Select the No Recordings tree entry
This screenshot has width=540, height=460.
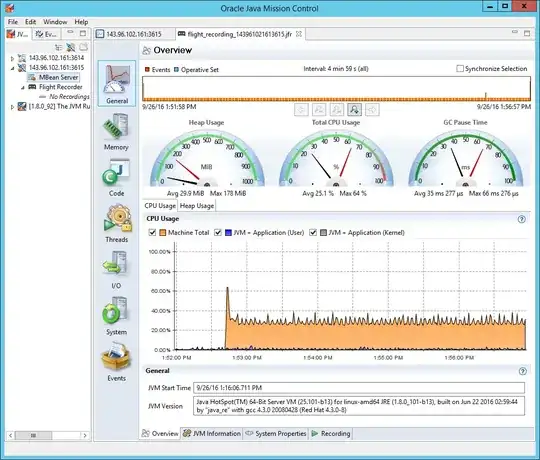pos(64,97)
